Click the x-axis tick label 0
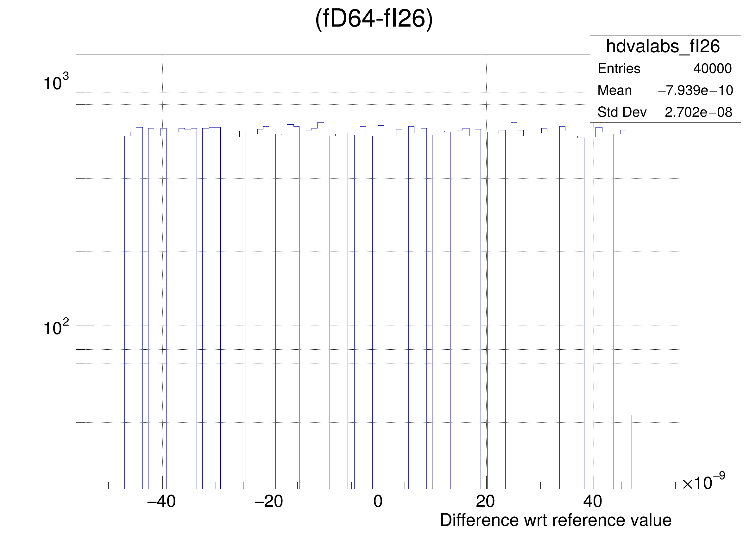The height and width of the screenshot is (543, 756). [x=378, y=502]
